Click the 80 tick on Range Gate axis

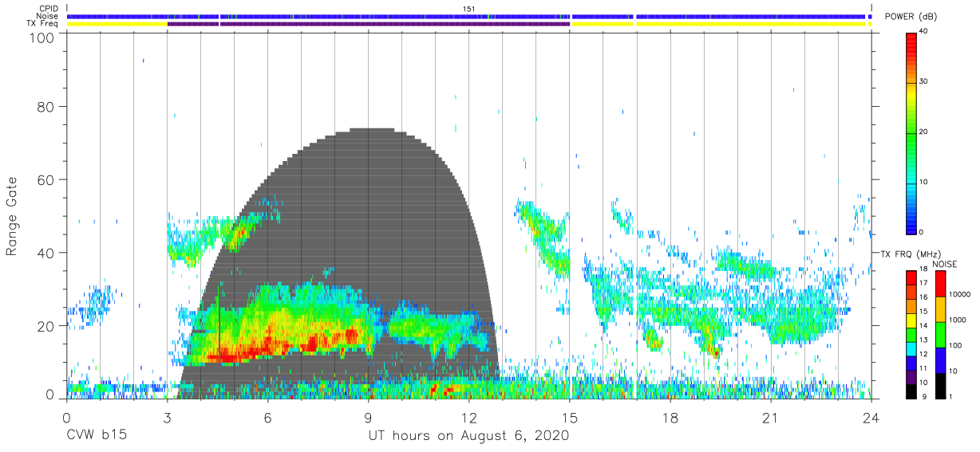click(47, 107)
